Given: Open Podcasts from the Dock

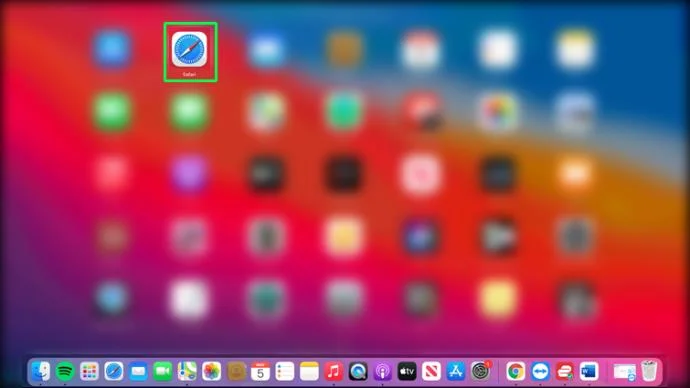Looking at the screenshot, I should coord(382,372).
